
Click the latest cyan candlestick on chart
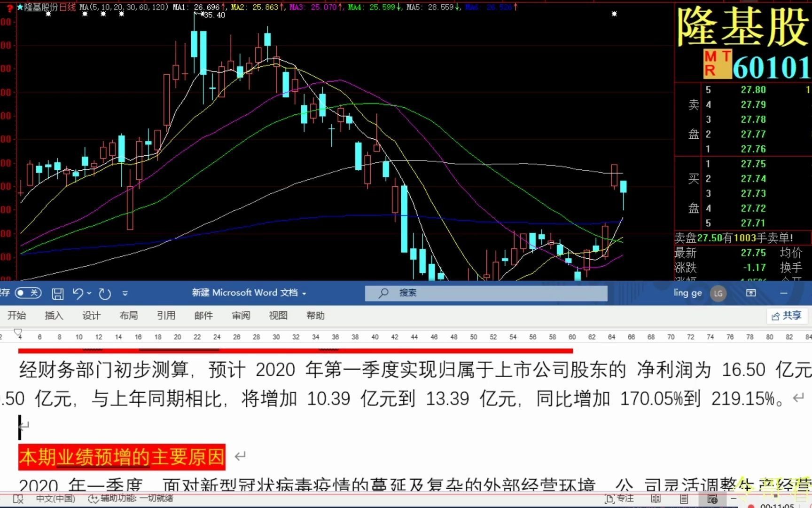[623, 187]
